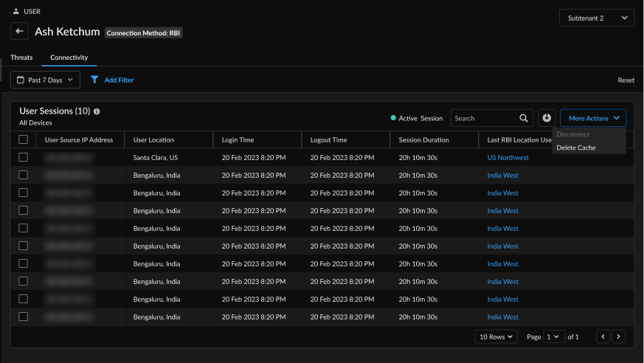Click the download icon button
This screenshot has height=363, width=644.
546,118
